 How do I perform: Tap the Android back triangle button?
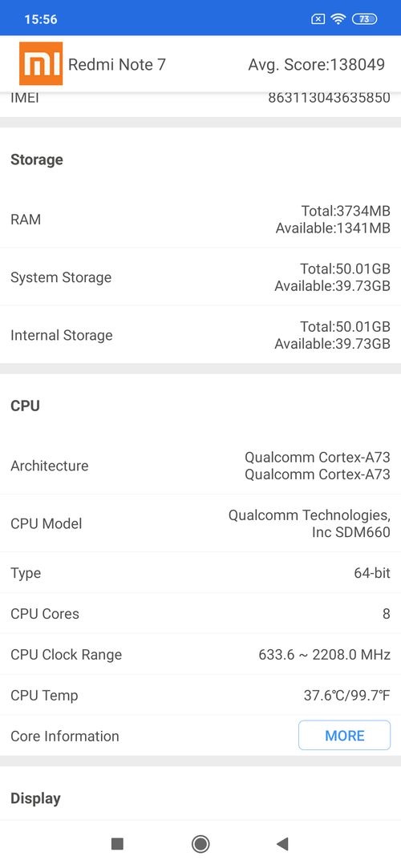coord(282,844)
